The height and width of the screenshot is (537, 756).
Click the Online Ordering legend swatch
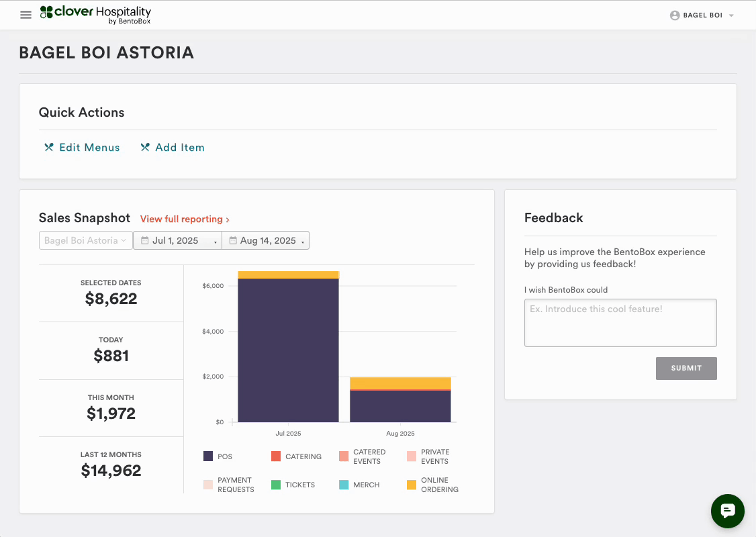[412, 485]
